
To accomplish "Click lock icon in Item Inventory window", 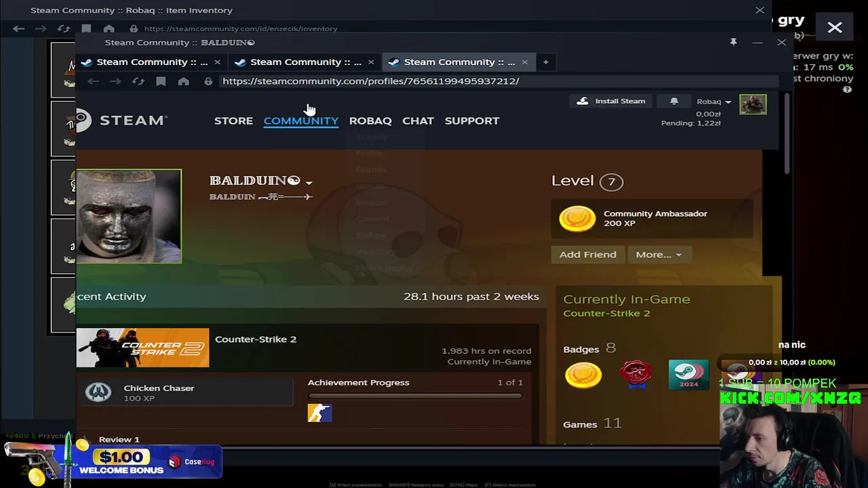I will (134, 28).
